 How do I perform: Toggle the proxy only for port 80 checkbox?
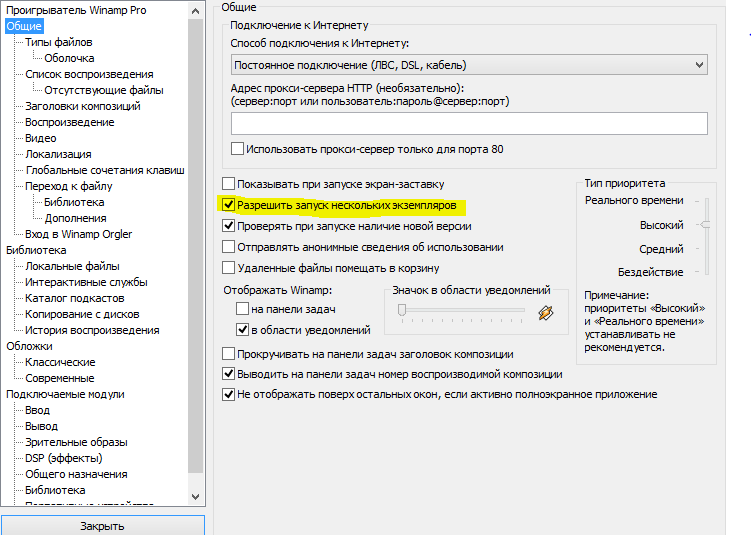[x=237, y=149]
